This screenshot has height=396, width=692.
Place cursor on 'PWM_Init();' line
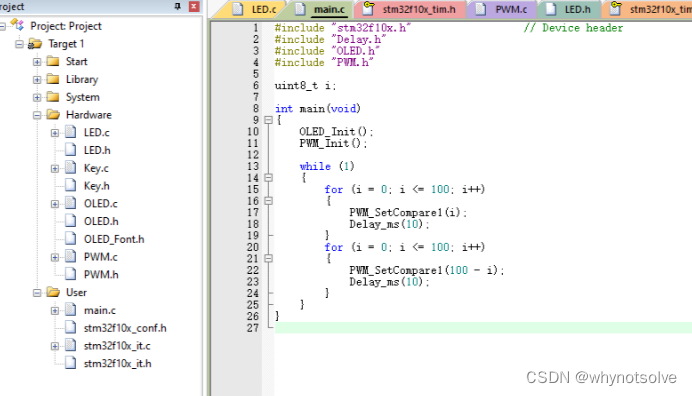click(x=333, y=143)
